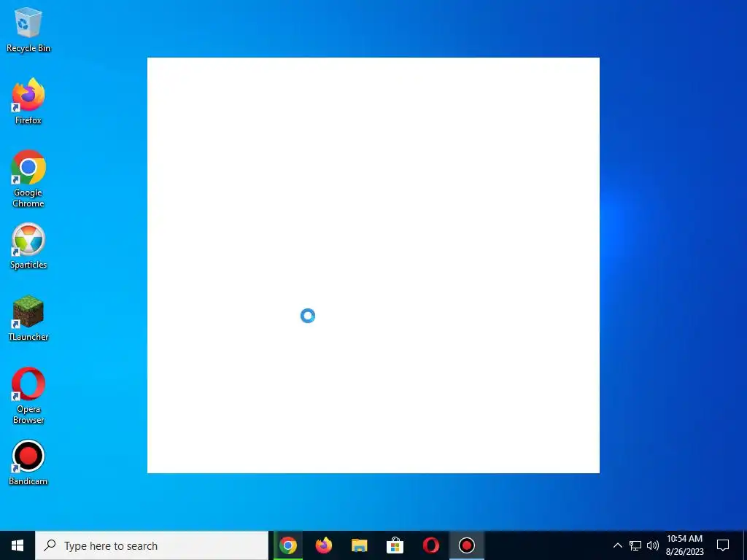Open the Recycle Bin desktop icon
Viewport: 747px width, 560px height.
click(28, 29)
